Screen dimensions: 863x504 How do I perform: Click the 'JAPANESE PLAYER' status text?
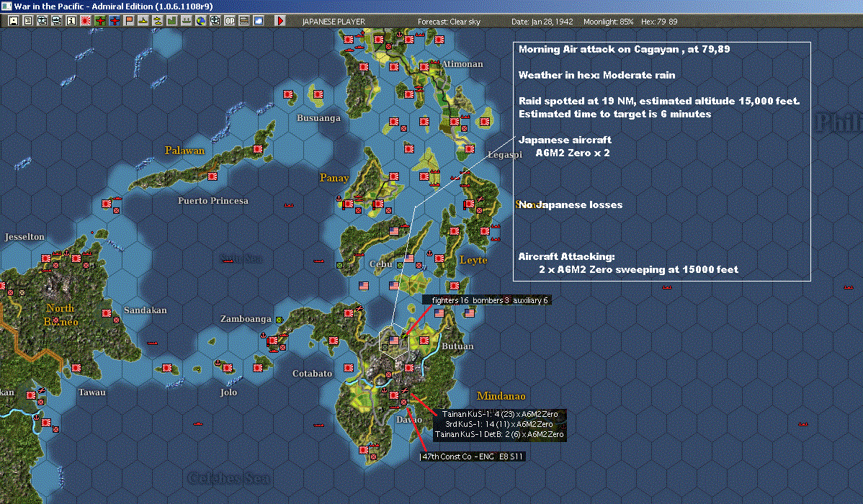point(334,22)
